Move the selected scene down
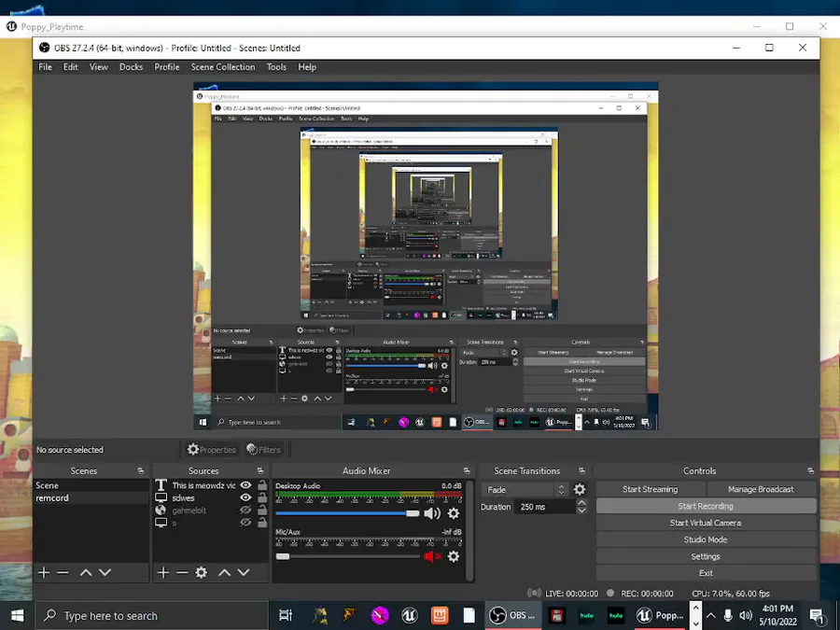The width and height of the screenshot is (840, 630). 105,572
